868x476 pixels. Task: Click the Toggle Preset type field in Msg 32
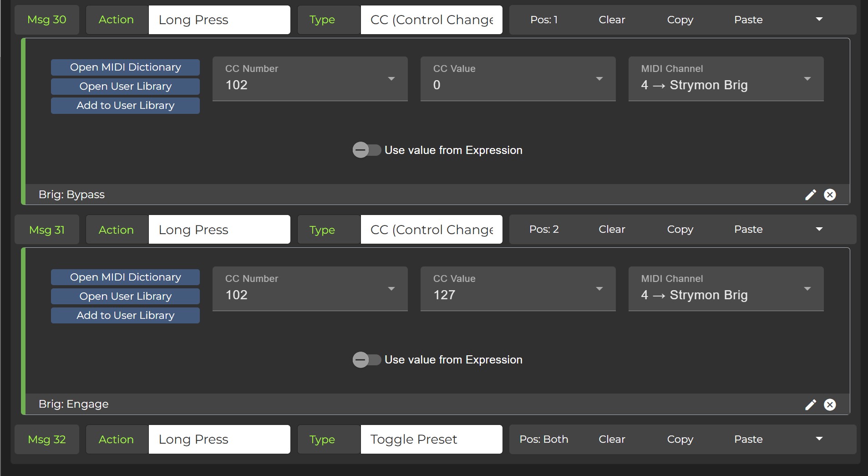[x=431, y=439]
